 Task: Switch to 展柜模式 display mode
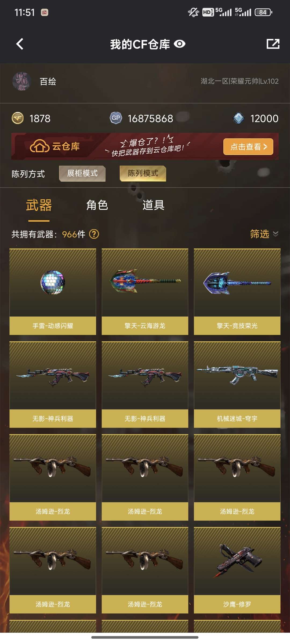tap(82, 173)
